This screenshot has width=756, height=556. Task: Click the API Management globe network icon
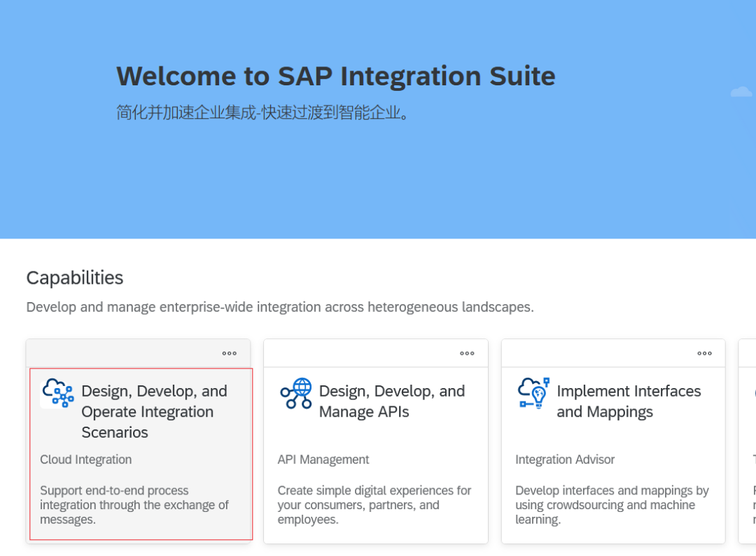[x=296, y=393]
